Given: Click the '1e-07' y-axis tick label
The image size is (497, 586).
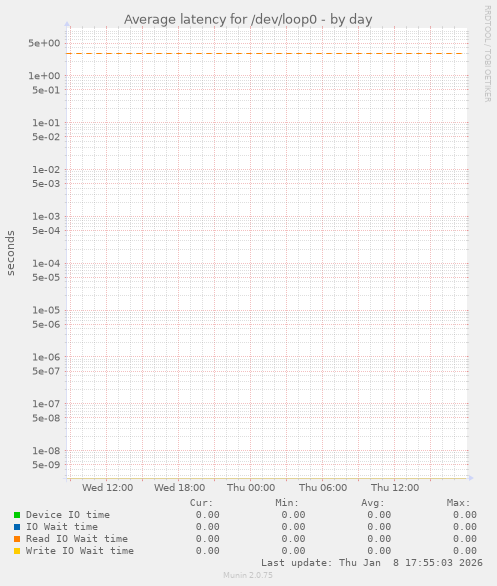Looking at the screenshot, I should coord(46,404).
